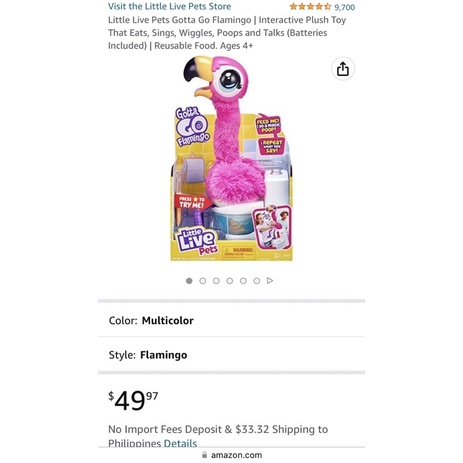Click the product title text
463x463 pixels.
coord(227,33)
